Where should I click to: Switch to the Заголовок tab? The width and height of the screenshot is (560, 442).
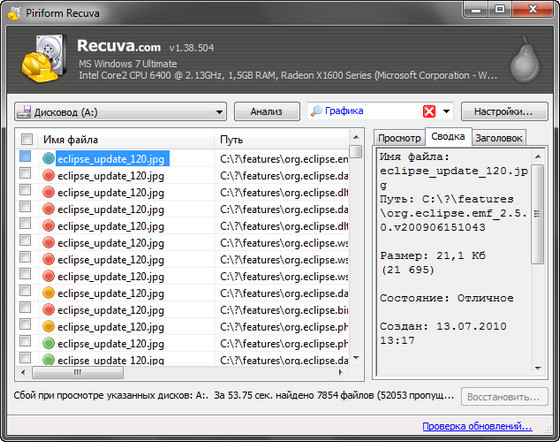(499, 138)
